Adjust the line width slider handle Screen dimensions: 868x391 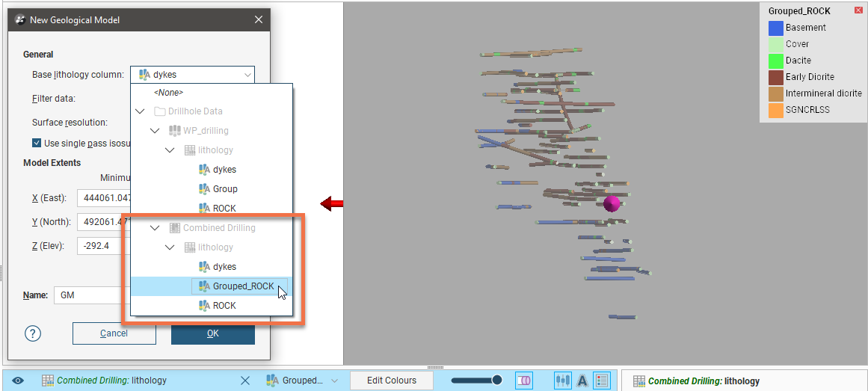click(x=496, y=381)
